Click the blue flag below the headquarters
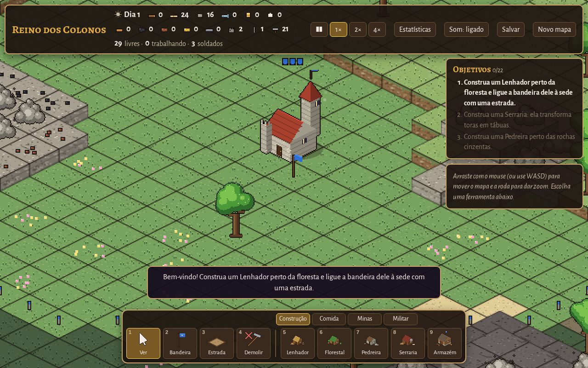Viewport: 588px width, 368px height. pos(296,166)
